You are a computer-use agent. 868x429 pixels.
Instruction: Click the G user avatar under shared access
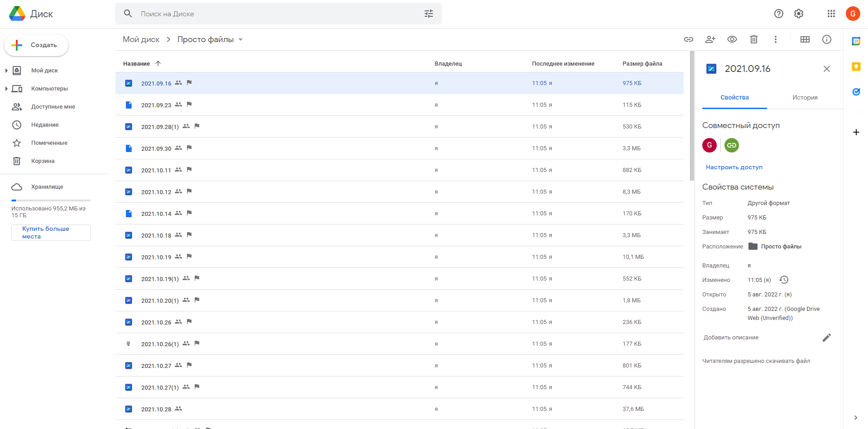[x=710, y=145]
